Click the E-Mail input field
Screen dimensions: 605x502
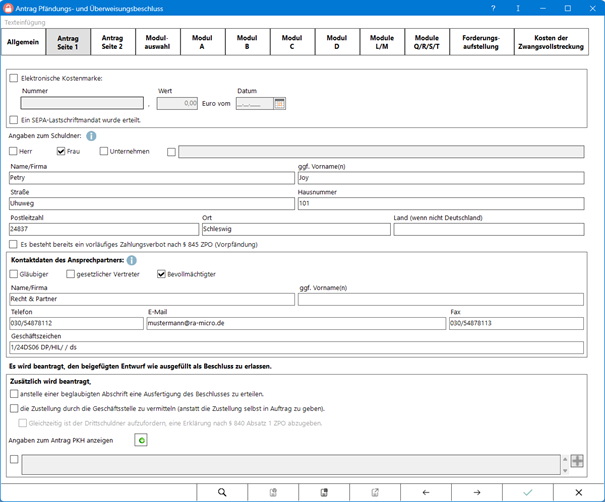[295, 323]
